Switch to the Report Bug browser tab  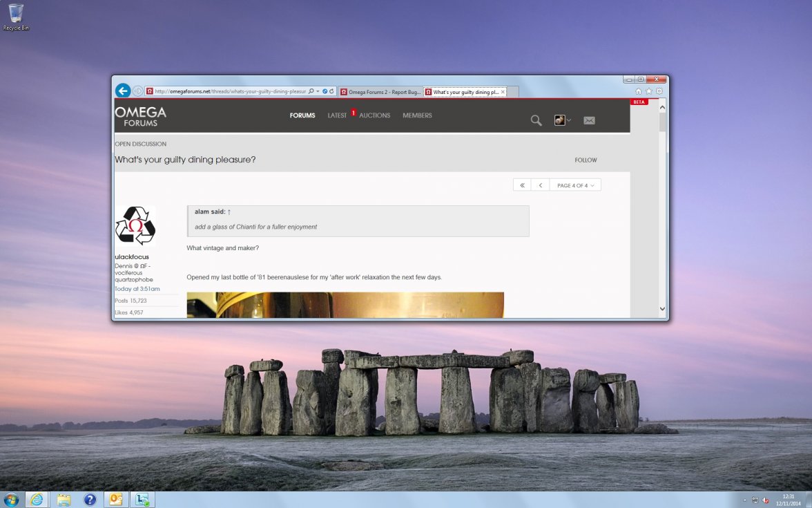click(379, 91)
